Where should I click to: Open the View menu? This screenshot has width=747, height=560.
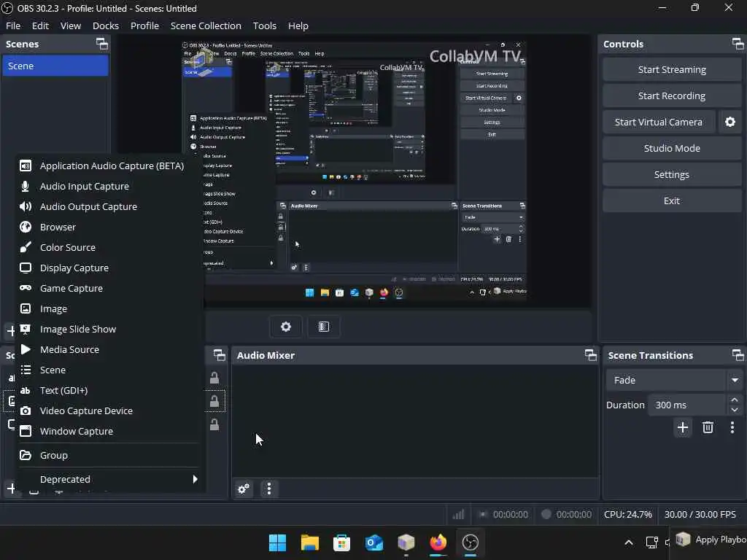[71, 26]
